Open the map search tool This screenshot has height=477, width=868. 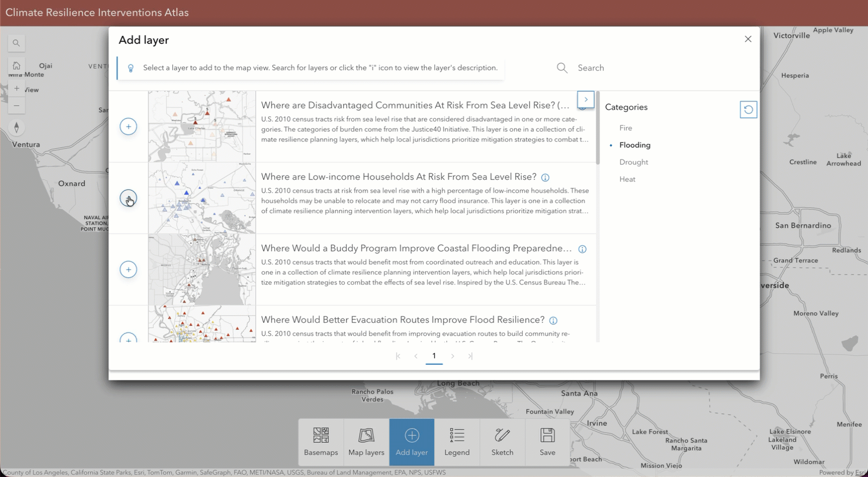coord(17,43)
